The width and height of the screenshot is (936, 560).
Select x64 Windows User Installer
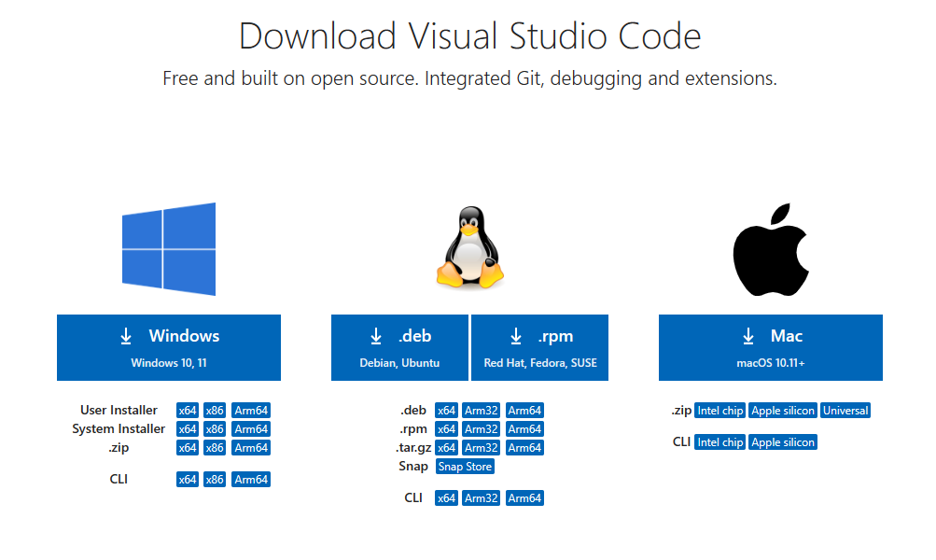tap(188, 410)
